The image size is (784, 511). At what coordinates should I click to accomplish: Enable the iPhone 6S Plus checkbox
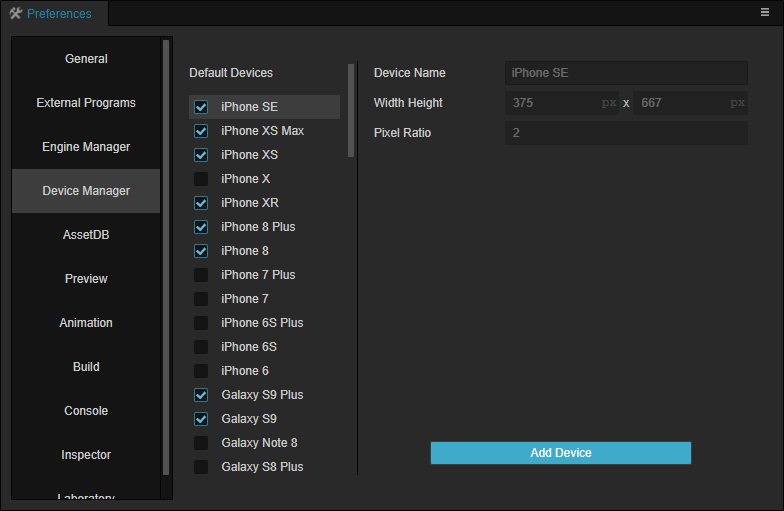point(201,323)
